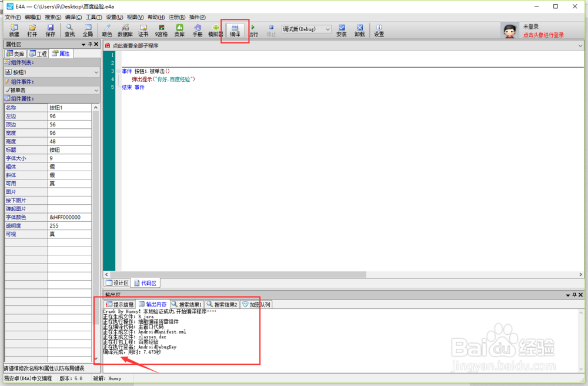Click scroll-up arrow in property grid
588x386 pixels.
(96, 108)
